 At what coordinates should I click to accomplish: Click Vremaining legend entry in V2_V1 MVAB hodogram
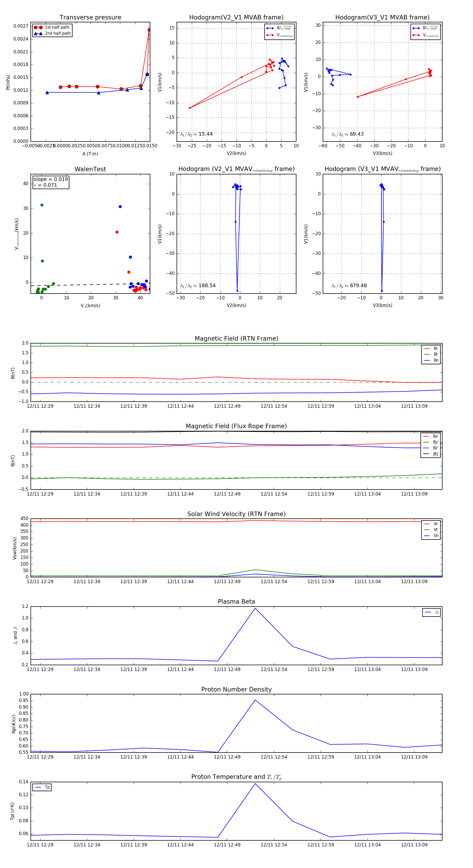pyautogui.click(x=279, y=35)
